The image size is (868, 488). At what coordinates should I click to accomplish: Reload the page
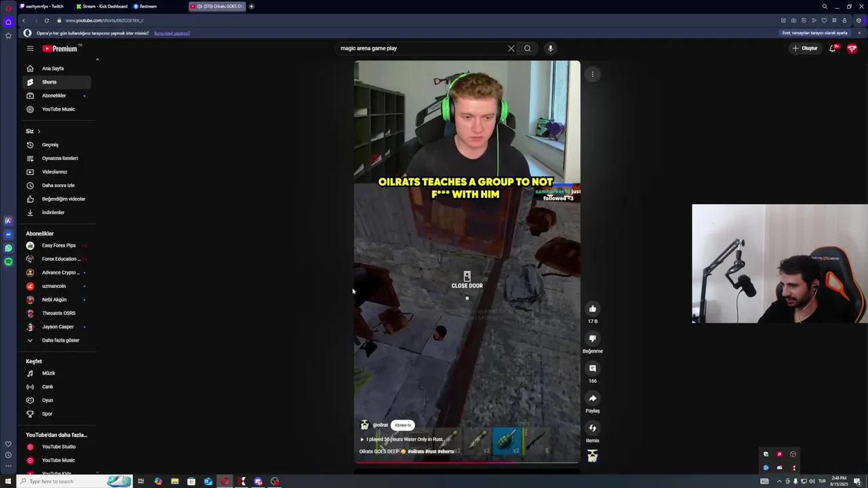[46, 20]
